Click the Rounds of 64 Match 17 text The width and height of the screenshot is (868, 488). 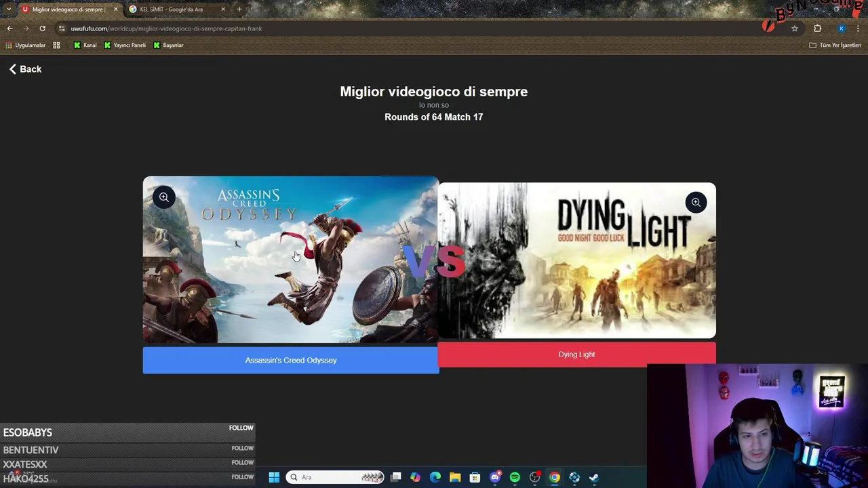tap(434, 117)
